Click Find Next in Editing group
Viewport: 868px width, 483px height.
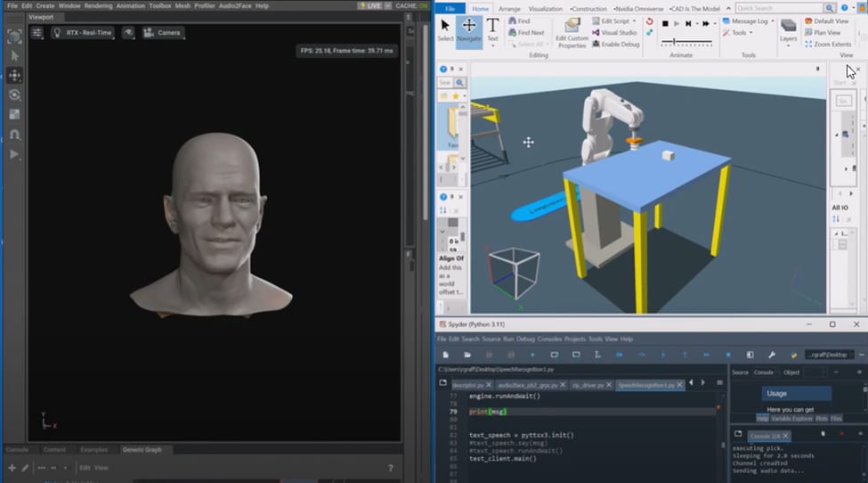pyautogui.click(x=526, y=33)
